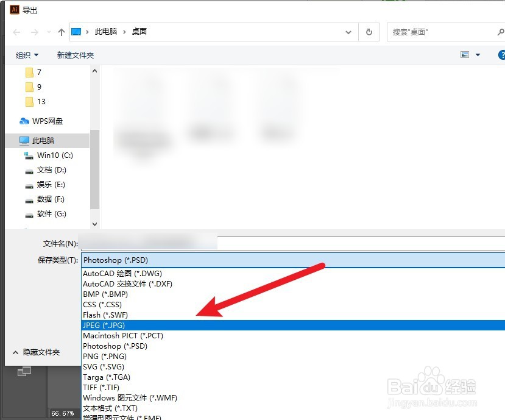Change the view layout icon
Image resolution: width=505 pixels, height=420 pixels.
coord(465,54)
